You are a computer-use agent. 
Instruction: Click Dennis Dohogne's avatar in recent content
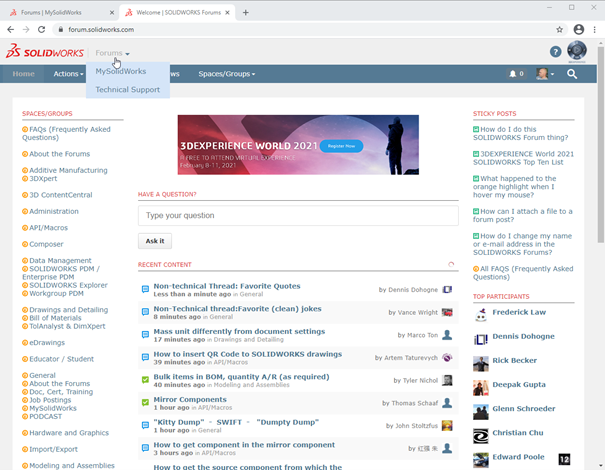pyautogui.click(x=447, y=289)
